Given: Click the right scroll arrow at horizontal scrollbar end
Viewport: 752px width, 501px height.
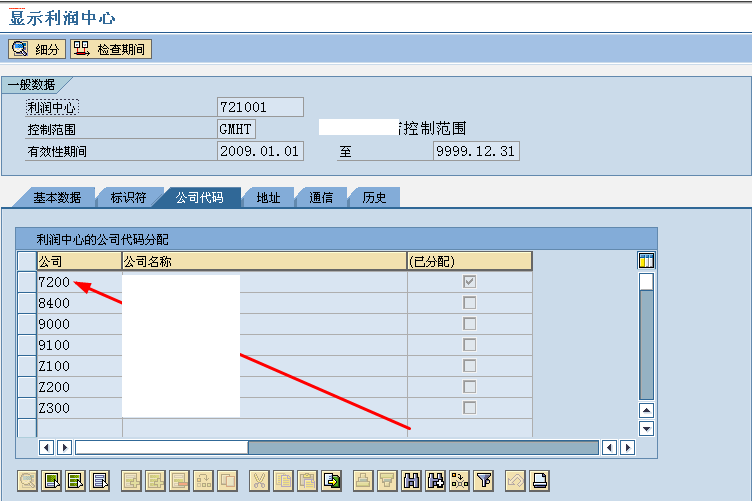Looking at the screenshot, I should click(627, 448).
